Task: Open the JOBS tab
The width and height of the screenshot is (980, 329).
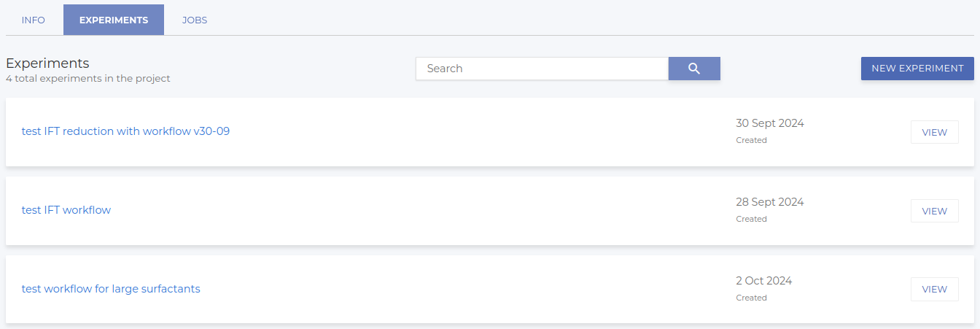Action: pos(195,20)
